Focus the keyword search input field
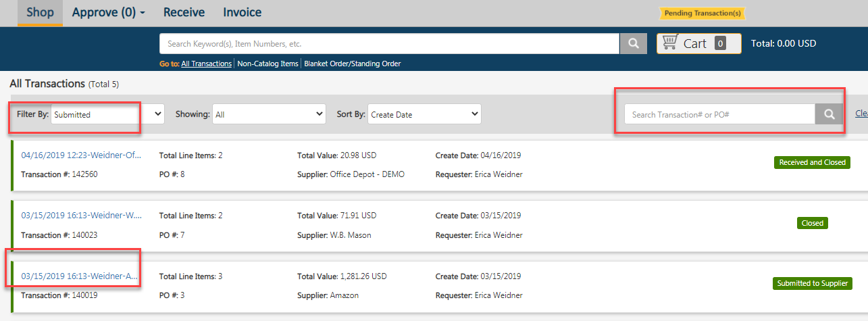This screenshot has width=868, height=321. click(390, 43)
